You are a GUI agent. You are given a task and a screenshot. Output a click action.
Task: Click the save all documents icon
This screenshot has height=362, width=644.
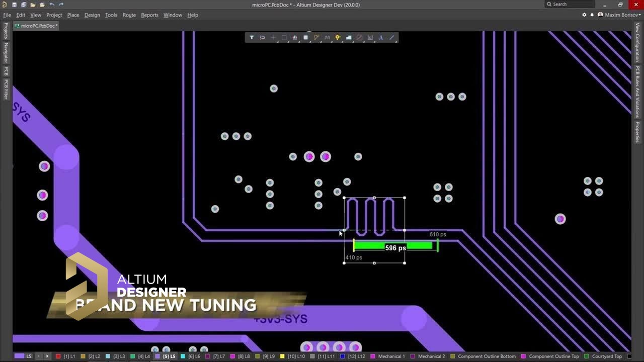click(23, 5)
